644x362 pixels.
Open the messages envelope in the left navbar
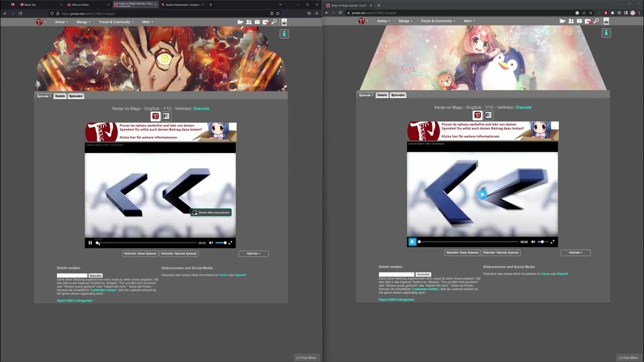pyautogui.click(x=257, y=22)
